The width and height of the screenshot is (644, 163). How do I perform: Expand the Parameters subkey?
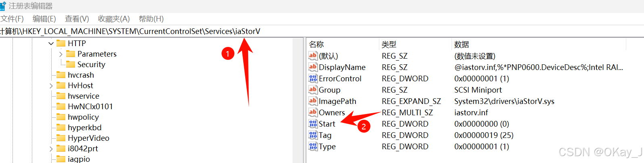point(61,54)
